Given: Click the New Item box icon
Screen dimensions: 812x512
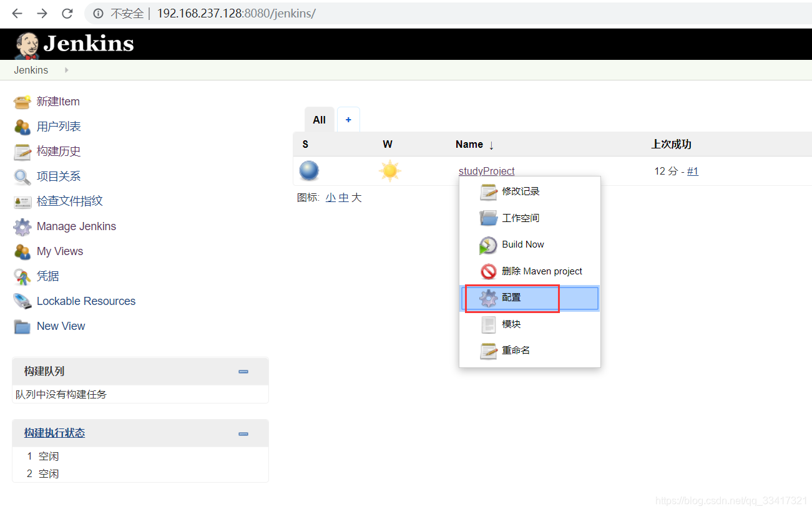Looking at the screenshot, I should pos(22,102).
